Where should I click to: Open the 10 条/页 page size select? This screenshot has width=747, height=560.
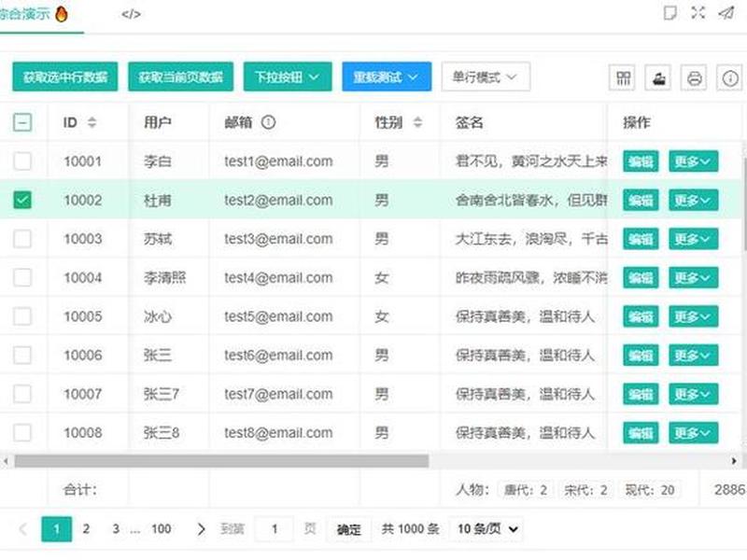click(486, 529)
